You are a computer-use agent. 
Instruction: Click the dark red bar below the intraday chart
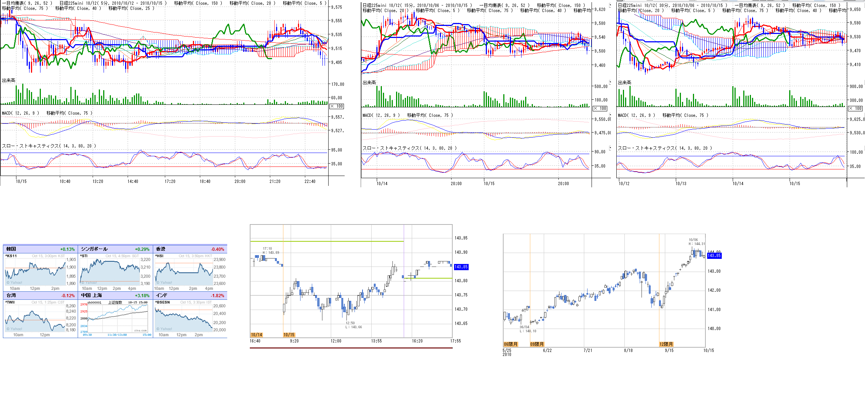(x=351, y=348)
